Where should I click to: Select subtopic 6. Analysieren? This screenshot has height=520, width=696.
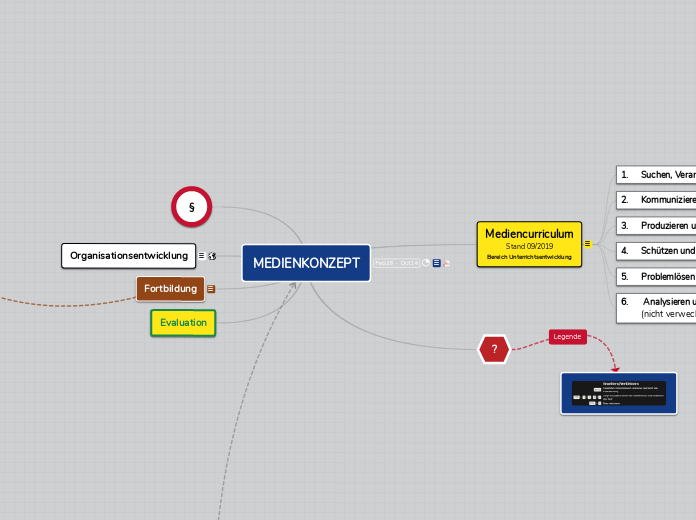click(656, 308)
